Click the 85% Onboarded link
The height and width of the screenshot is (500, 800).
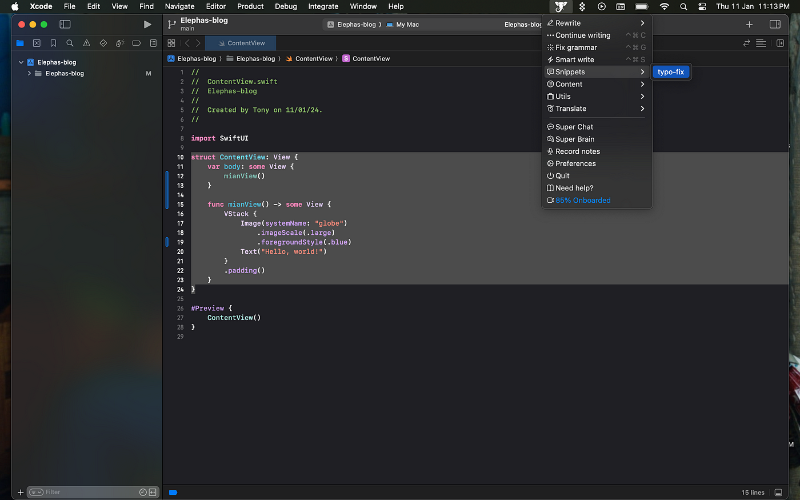coord(582,200)
